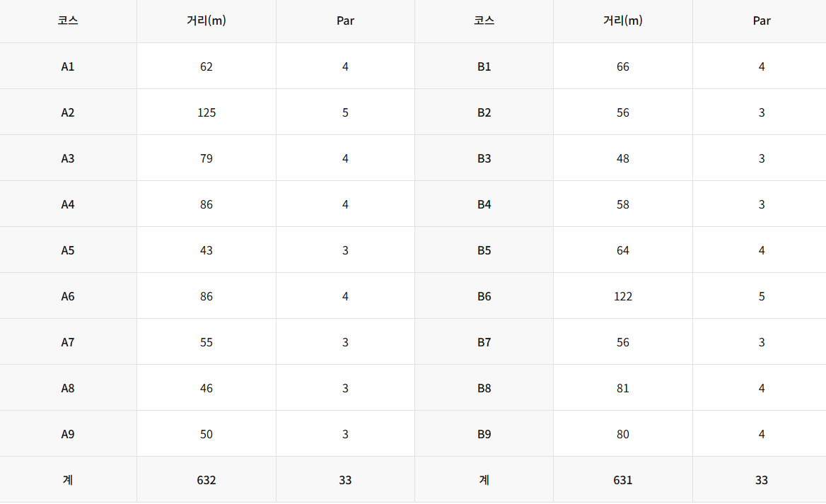Click the A5 distance value 43
The height and width of the screenshot is (504, 826).
206,251
